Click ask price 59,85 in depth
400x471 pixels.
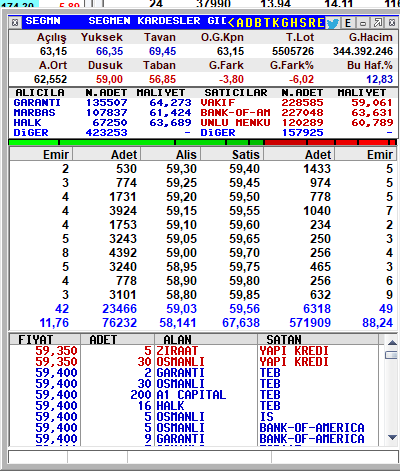[244, 295]
